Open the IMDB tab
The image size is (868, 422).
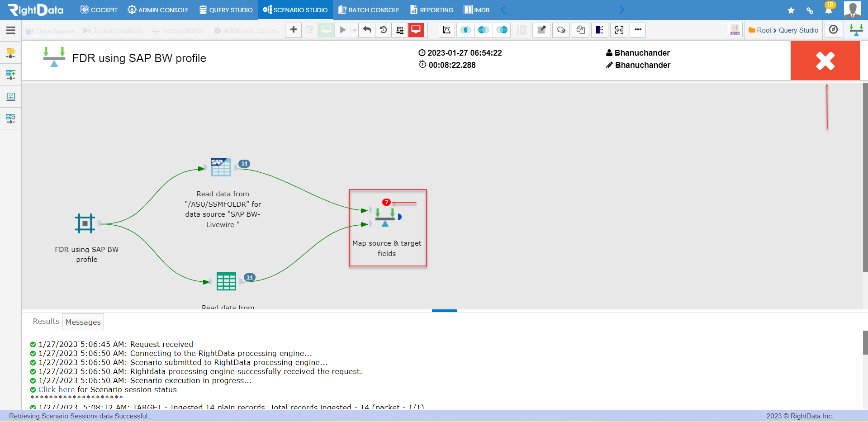(x=477, y=10)
